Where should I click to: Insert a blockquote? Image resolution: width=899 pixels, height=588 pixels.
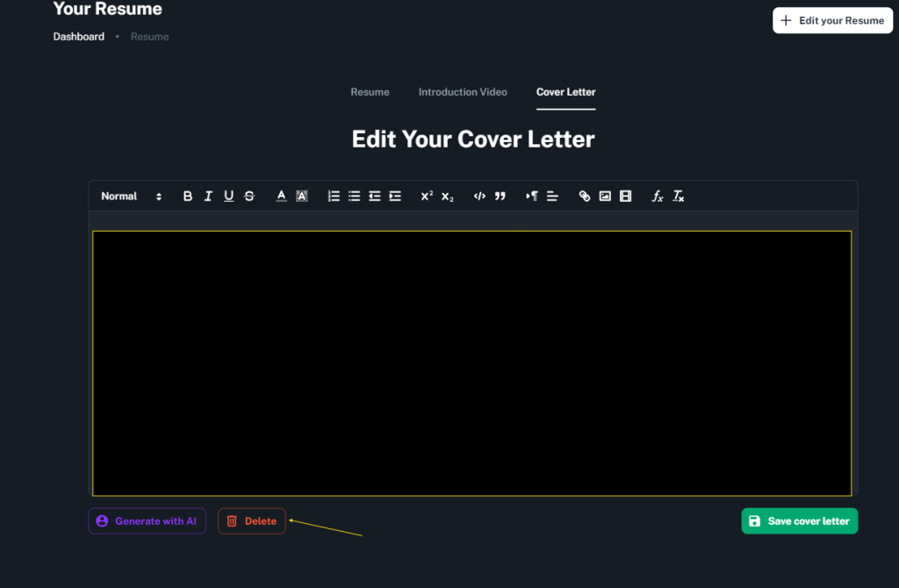pyautogui.click(x=500, y=196)
